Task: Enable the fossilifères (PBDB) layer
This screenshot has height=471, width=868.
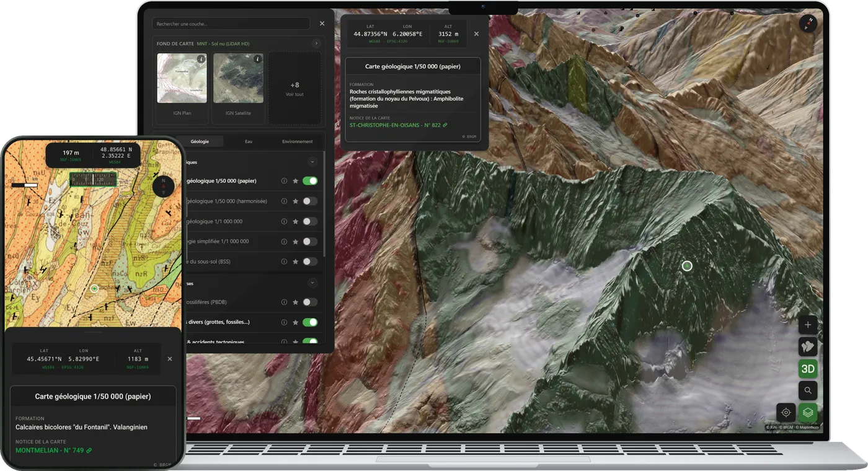Action: (x=310, y=302)
